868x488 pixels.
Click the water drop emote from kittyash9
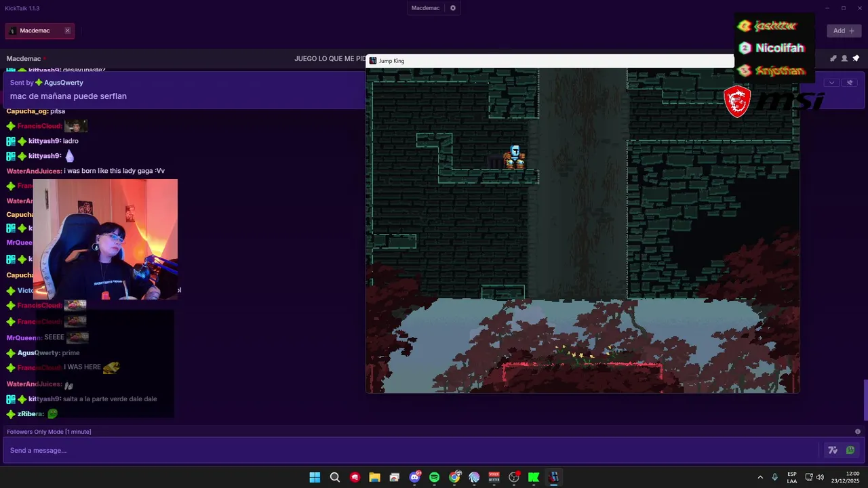pos(69,156)
